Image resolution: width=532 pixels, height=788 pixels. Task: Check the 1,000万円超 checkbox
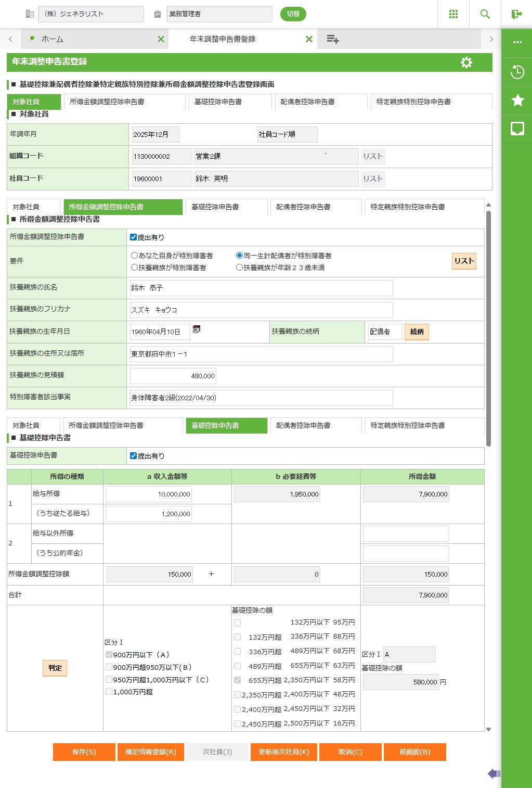tap(109, 692)
